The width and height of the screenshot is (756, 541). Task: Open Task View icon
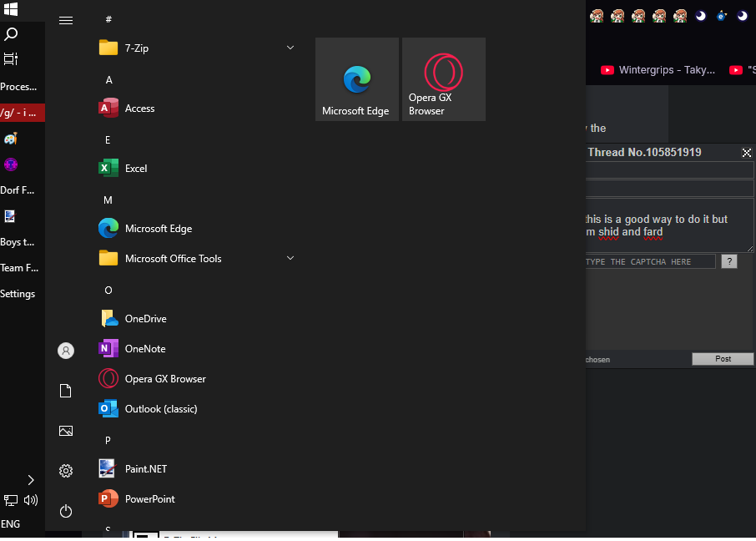click(11, 59)
